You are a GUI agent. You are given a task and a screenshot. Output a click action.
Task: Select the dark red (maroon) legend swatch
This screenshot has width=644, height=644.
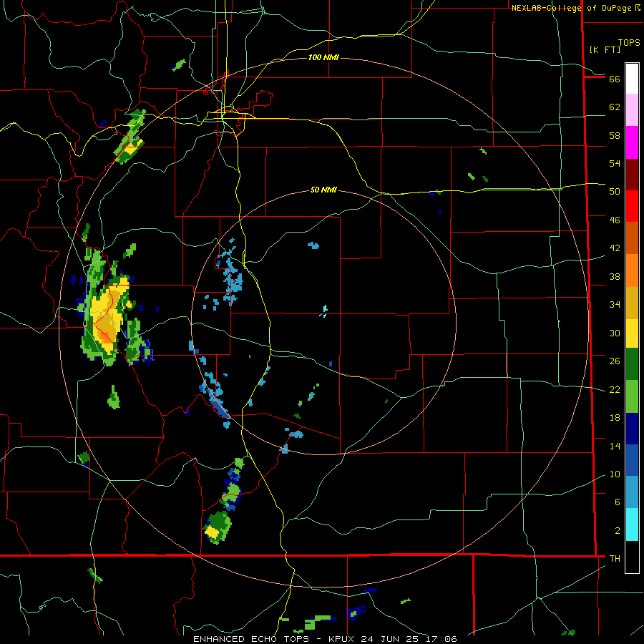(632, 175)
